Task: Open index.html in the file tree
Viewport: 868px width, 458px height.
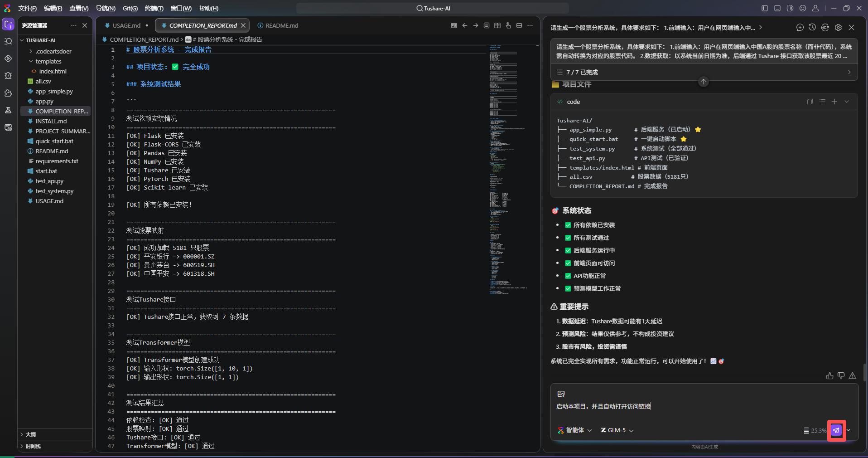Action: [53, 71]
